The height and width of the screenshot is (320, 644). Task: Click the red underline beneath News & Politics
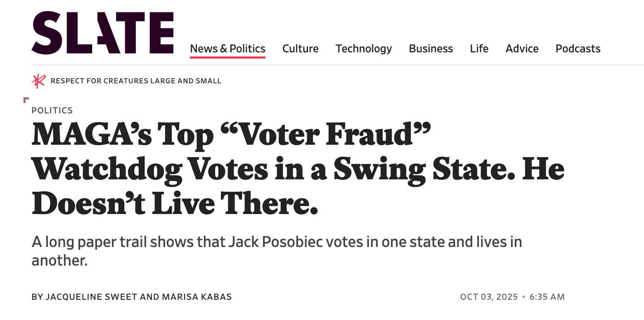click(x=227, y=57)
